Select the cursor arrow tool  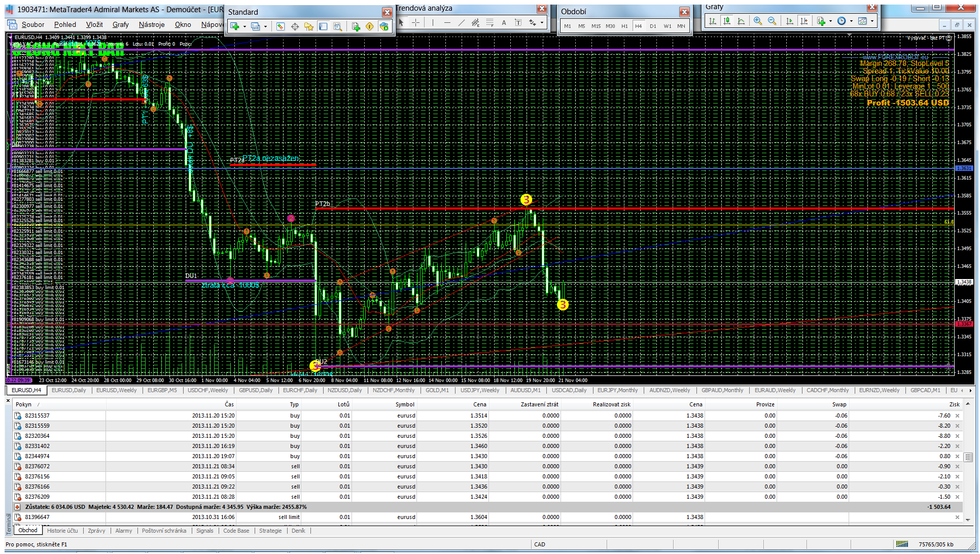click(x=402, y=22)
